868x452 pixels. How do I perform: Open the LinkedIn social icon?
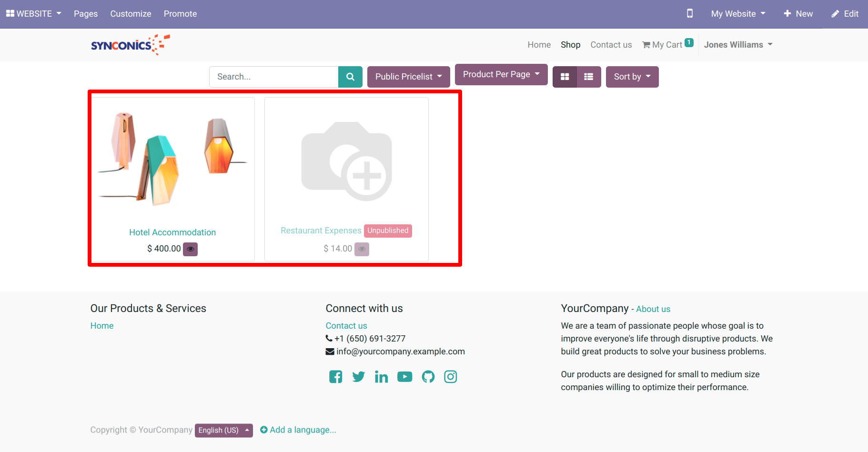coord(381,377)
